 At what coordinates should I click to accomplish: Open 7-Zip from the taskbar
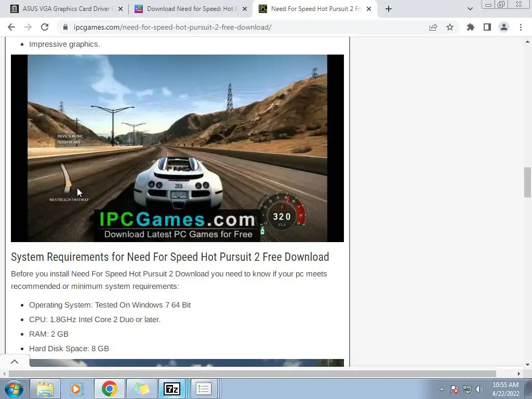(x=171, y=389)
